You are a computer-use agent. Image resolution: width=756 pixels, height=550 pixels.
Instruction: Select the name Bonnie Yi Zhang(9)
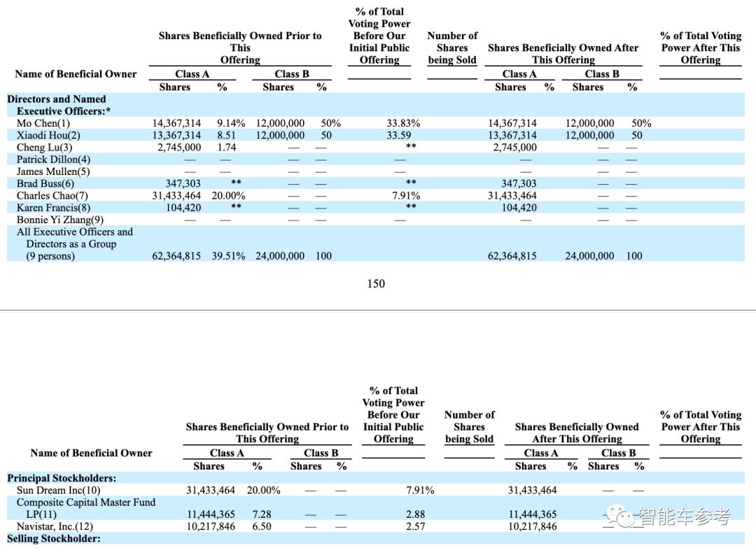click(x=59, y=220)
